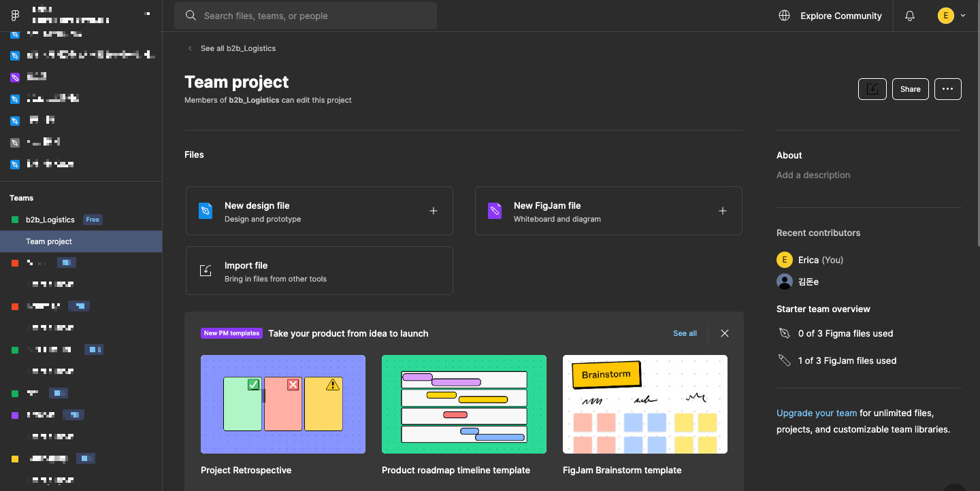
Task: Open the Figma logo menu
Action: pos(15,16)
